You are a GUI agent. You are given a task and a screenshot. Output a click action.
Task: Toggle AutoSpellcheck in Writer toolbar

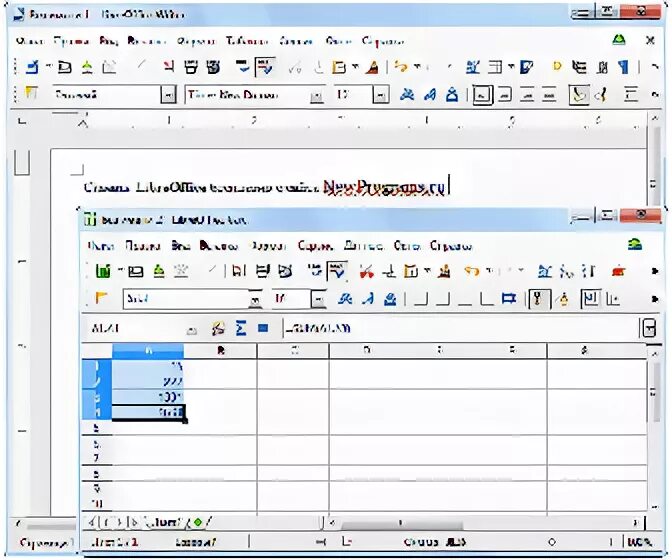click(265, 67)
